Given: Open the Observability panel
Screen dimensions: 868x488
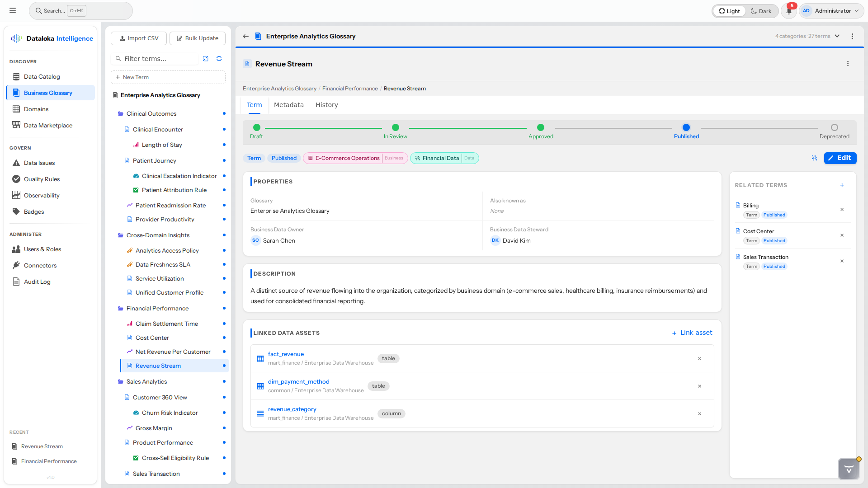Looking at the screenshot, I should (41, 195).
